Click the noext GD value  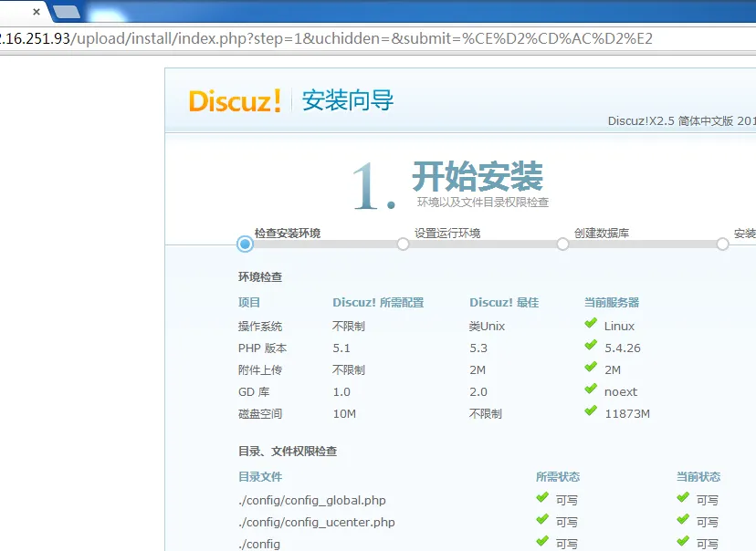click(621, 392)
